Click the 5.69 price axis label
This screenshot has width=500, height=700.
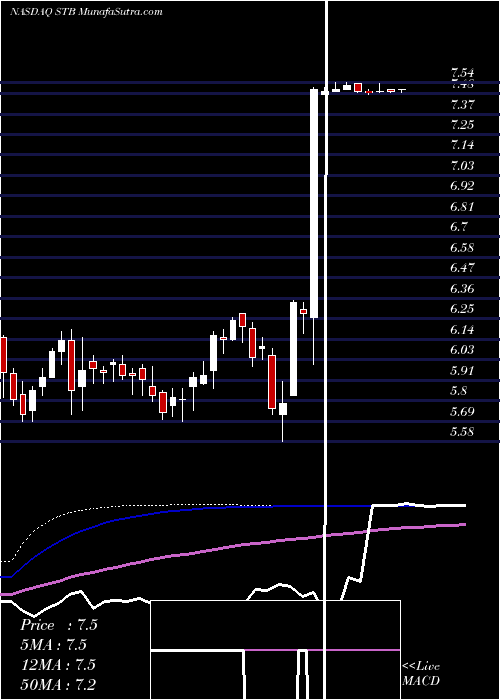coord(462,411)
